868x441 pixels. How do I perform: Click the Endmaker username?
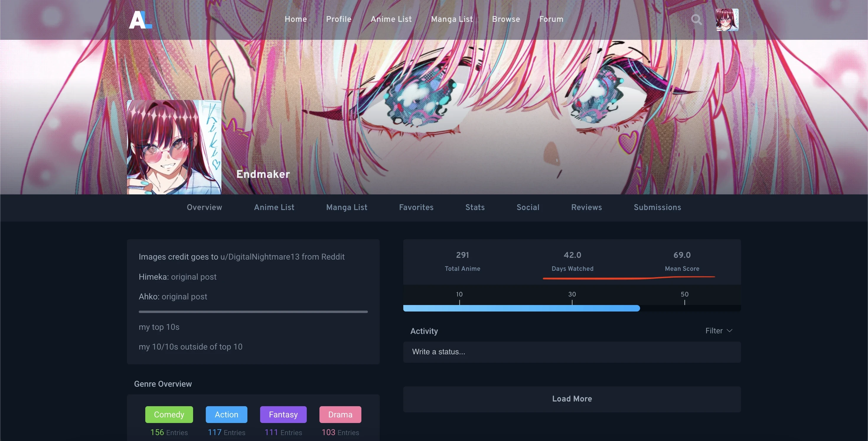263,174
